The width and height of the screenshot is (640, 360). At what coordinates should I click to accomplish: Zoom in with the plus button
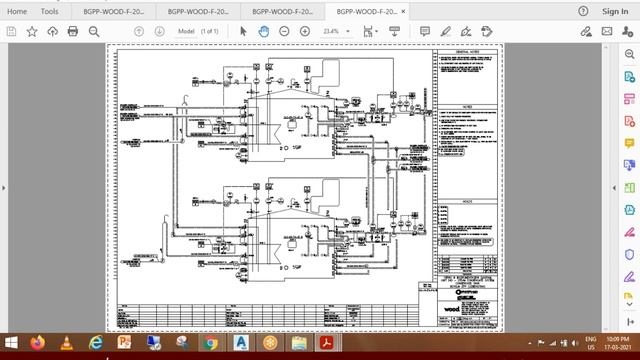pyautogui.click(x=305, y=31)
